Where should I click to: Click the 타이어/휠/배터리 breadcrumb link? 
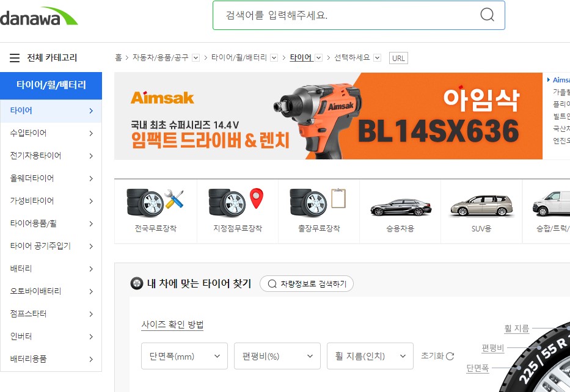click(x=239, y=57)
